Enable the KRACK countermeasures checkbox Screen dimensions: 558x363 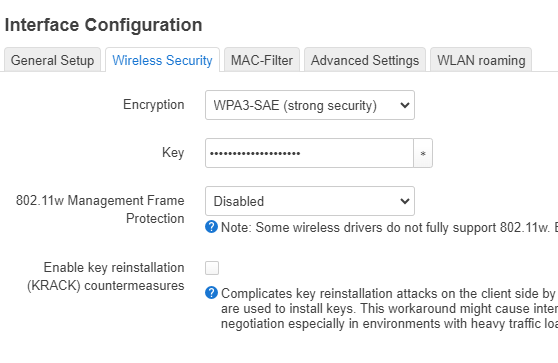212,268
